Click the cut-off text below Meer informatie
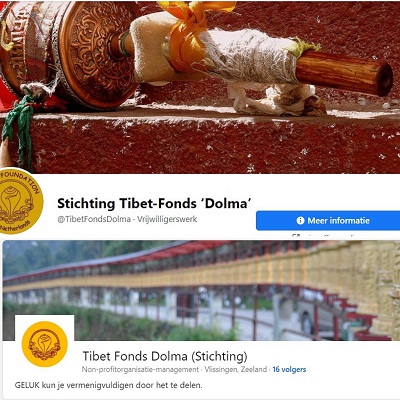The height and width of the screenshot is (400, 400). coord(323,235)
